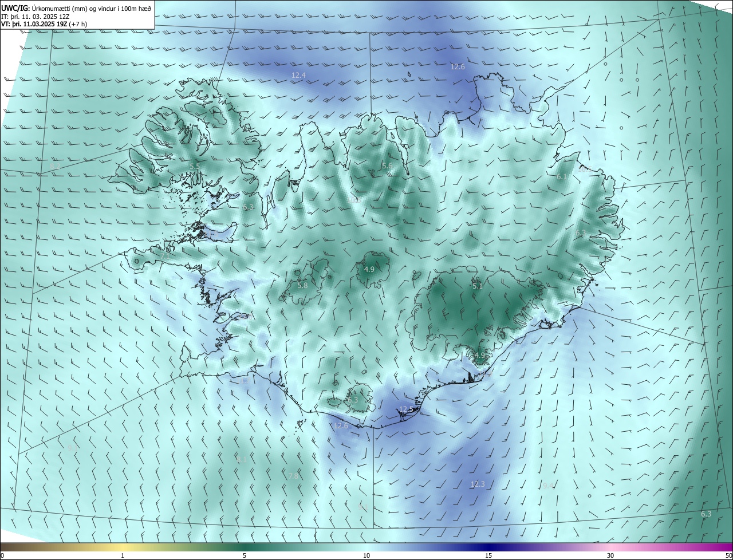Click the colour scale tick label 0
The height and width of the screenshot is (560, 733).
[x=2, y=555]
